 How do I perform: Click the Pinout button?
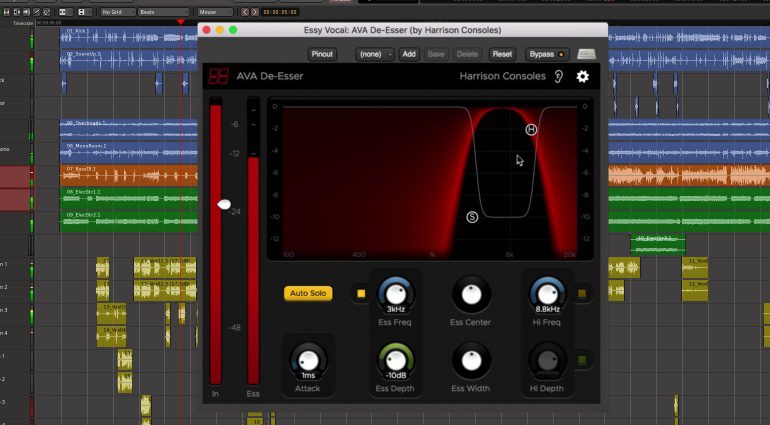[321, 54]
